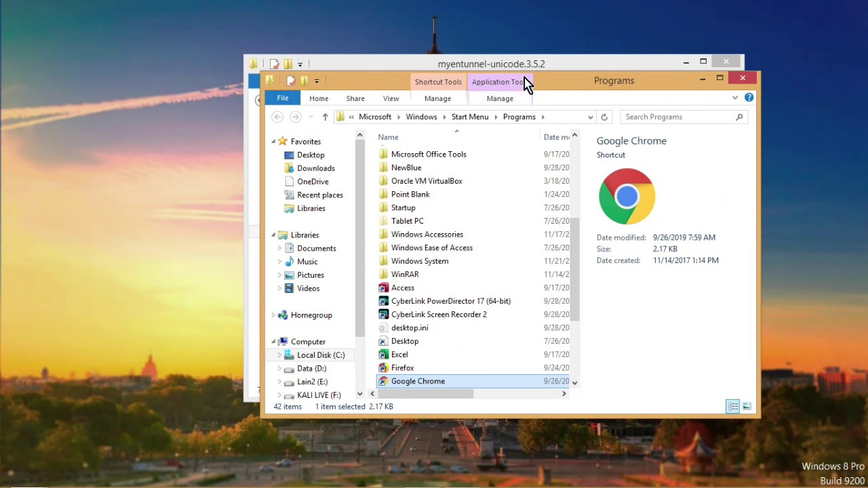Select the Access shortcut icon
The width and height of the screenshot is (868, 488).
click(x=384, y=288)
